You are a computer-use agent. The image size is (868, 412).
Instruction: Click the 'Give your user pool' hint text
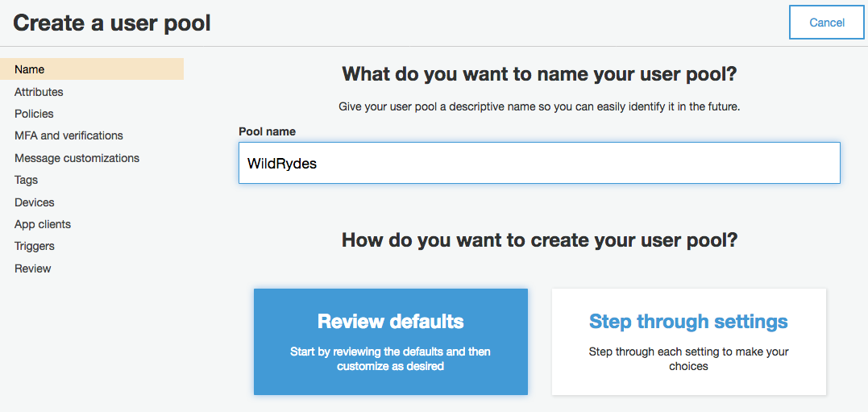(x=540, y=106)
